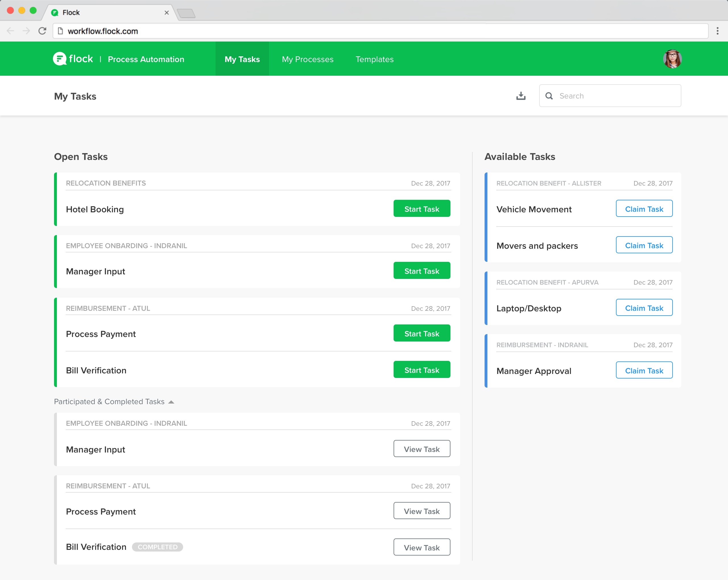Click the browser forward arrow

point(26,31)
